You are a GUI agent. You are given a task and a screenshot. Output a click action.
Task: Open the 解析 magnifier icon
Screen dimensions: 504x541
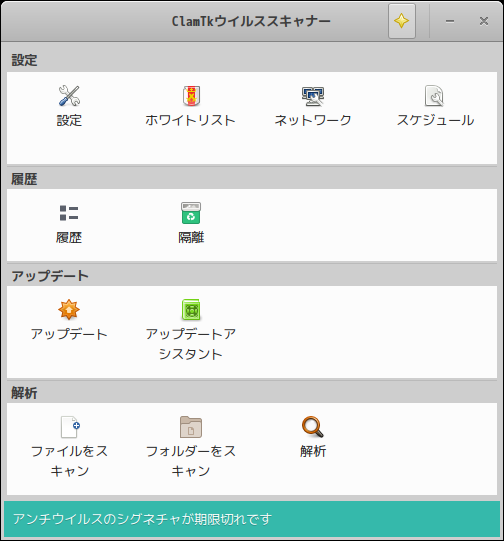coord(313,427)
